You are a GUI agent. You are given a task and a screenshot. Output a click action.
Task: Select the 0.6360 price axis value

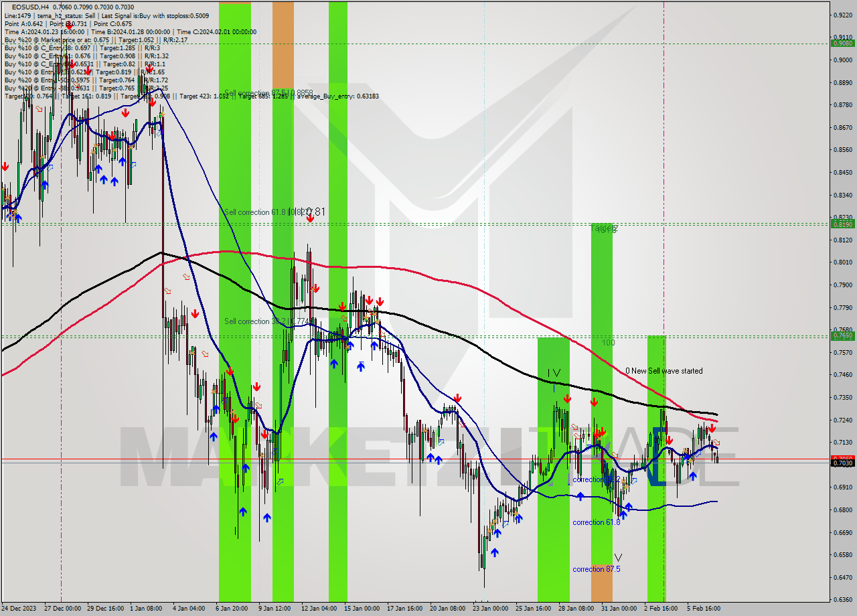coord(842,600)
